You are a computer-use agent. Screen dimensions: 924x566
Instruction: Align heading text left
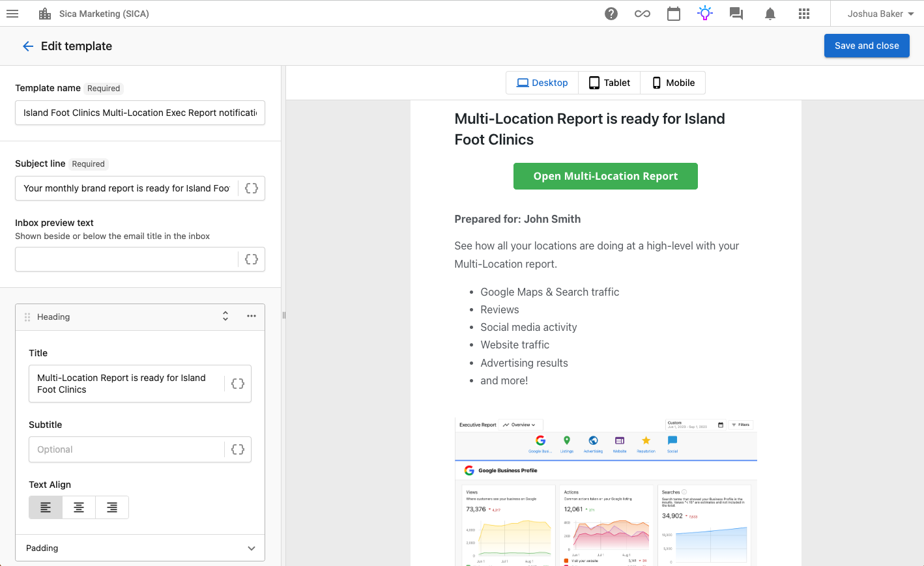click(46, 507)
